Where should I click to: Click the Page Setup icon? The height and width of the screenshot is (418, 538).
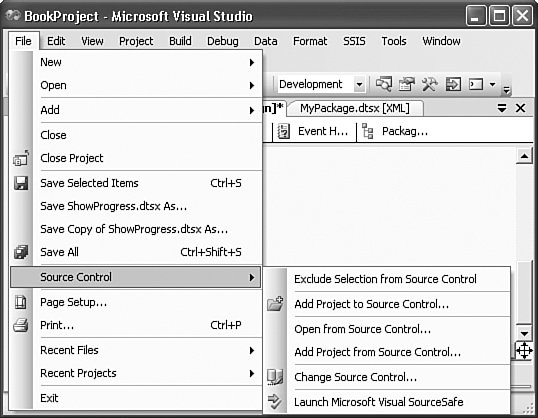21,302
